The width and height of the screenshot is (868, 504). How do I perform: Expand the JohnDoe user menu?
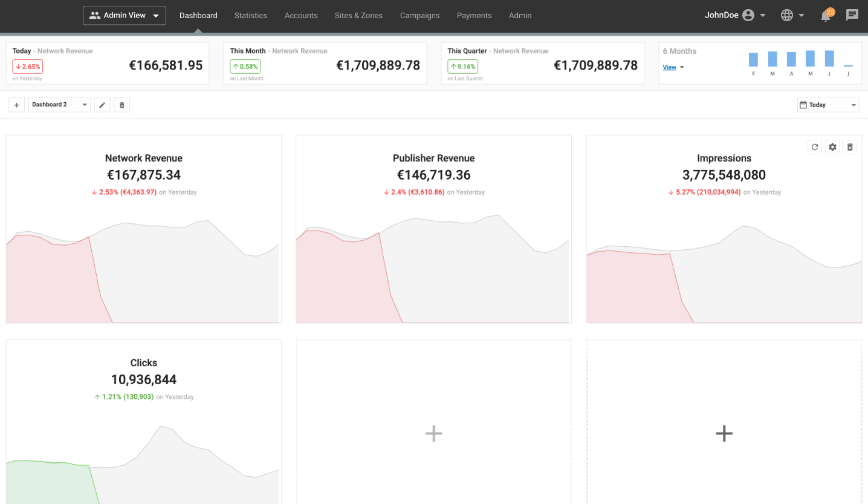click(x=735, y=15)
